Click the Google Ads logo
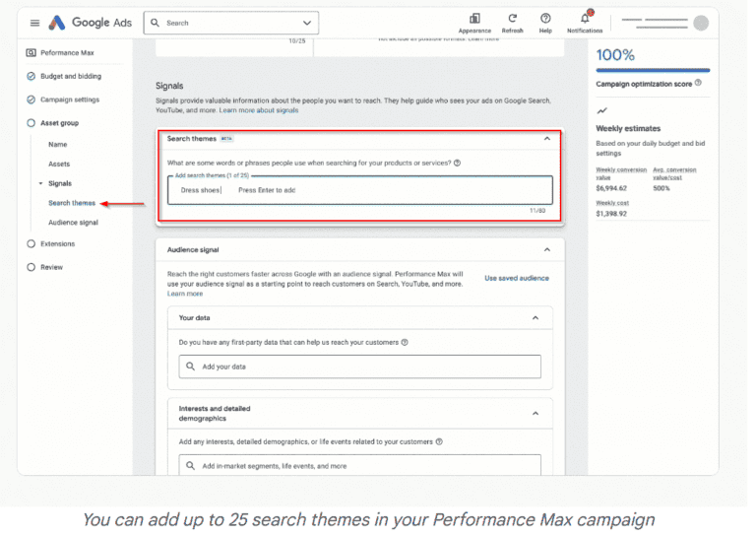756x535 pixels. 91,23
